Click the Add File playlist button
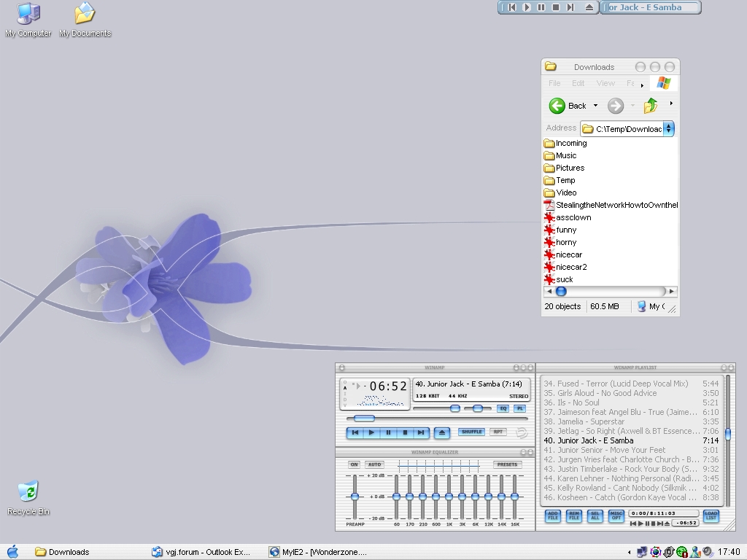 tap(553, 516)
